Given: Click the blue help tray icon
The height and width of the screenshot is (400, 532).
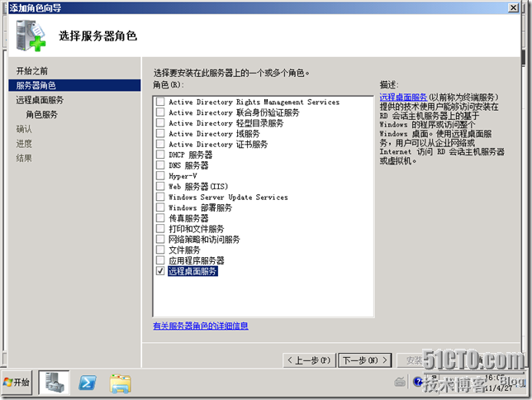Looking at the screenshot, I should pyautogui.click(x=418, y=382).
